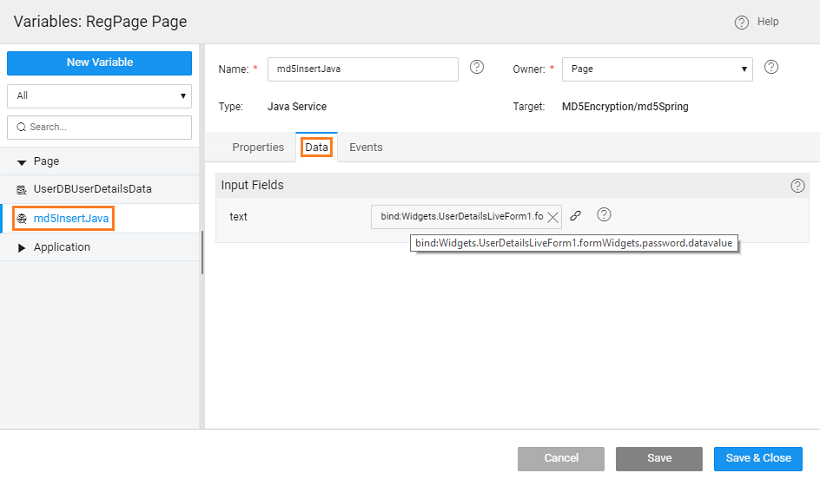Click the variable Search input field
Image resolution: width=820 pixels, height=486 pixels.
(105, 127)
